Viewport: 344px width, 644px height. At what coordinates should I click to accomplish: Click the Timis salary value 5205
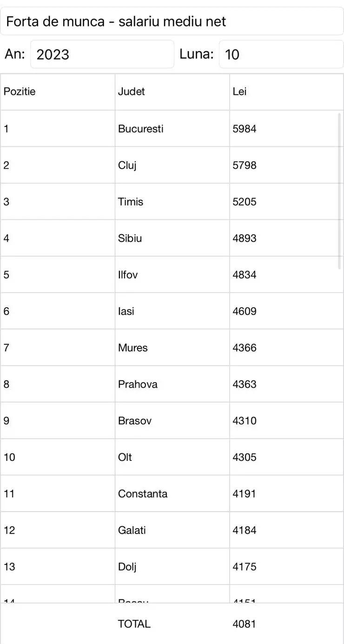pos(245,202)
